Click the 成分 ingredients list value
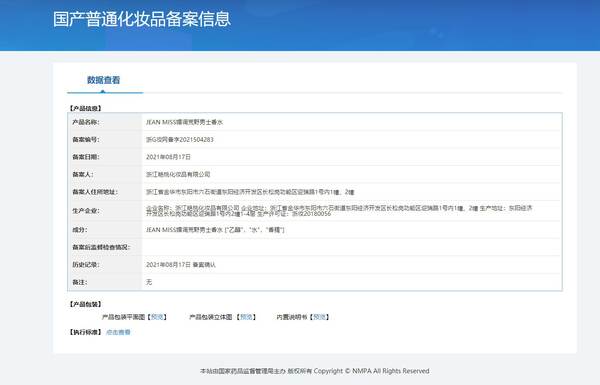Viewport: 600px width, 385px height. [x=215, y=230]
